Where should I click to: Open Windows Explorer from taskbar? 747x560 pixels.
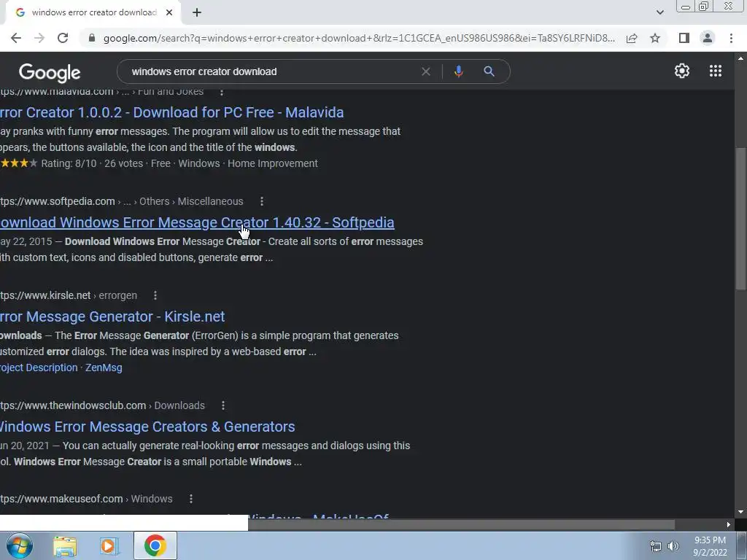pyautogui.click(x=65, y=545)
